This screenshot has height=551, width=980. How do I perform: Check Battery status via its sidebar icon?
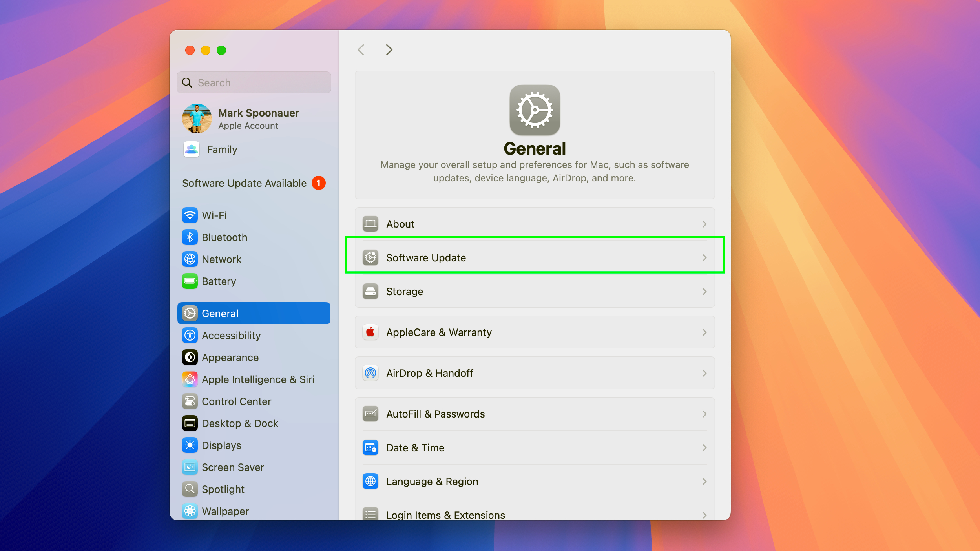click(190, 281)
